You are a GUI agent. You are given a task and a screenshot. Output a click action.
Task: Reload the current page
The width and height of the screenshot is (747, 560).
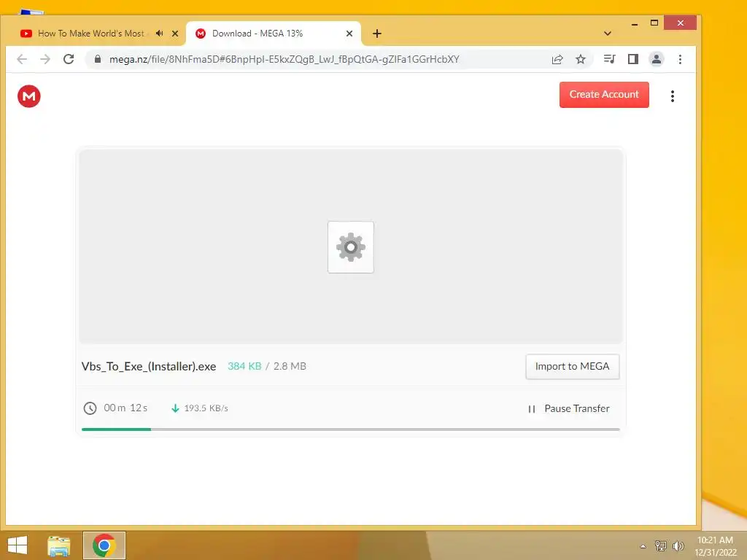pos(69,59)
